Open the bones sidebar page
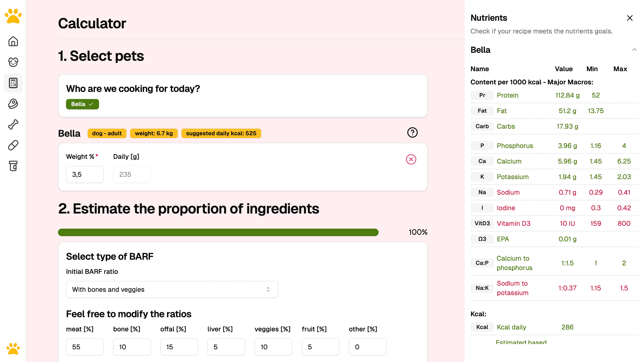644x362 pixels. pos(13,124)
